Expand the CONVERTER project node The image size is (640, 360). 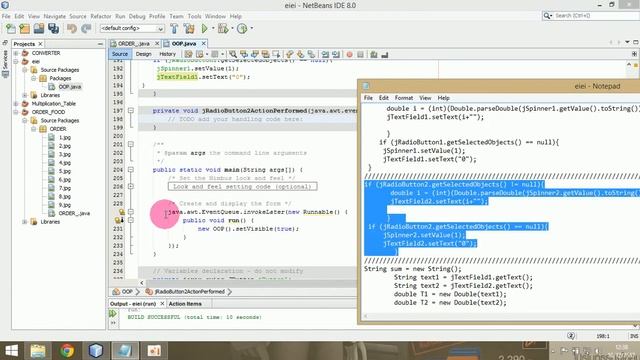click(16, 53)
